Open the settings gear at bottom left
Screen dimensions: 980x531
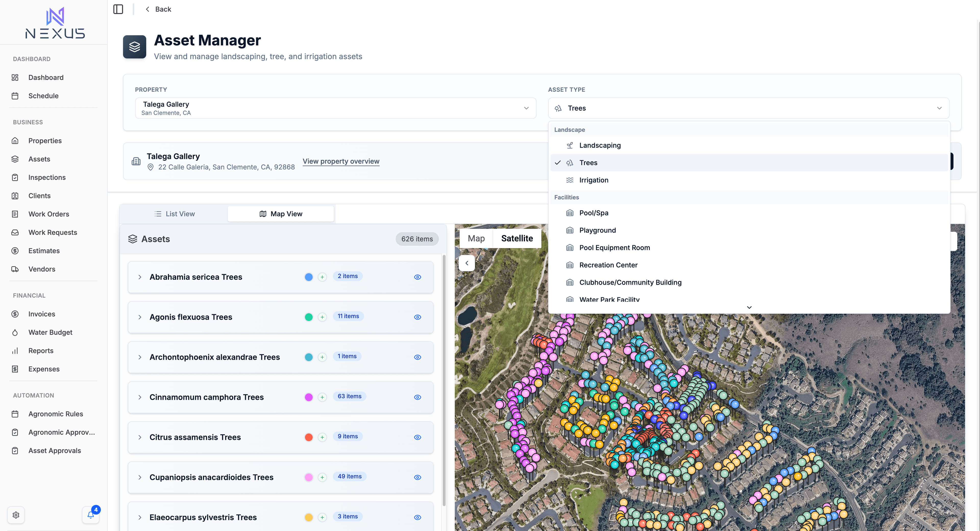coord(16,515)
